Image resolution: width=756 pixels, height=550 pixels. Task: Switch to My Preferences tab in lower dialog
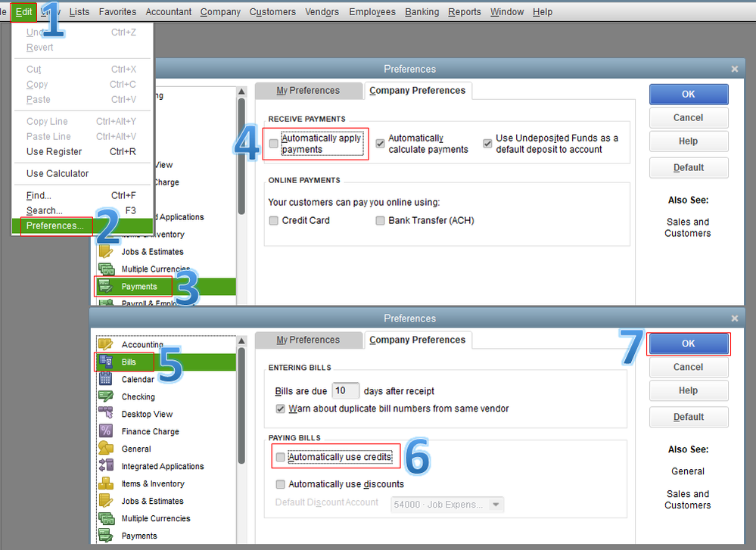[308, 340]
